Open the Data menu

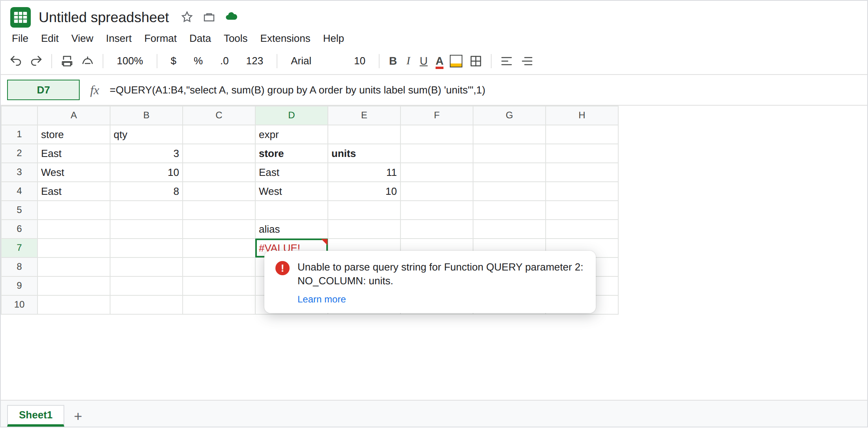pos(200,38)
